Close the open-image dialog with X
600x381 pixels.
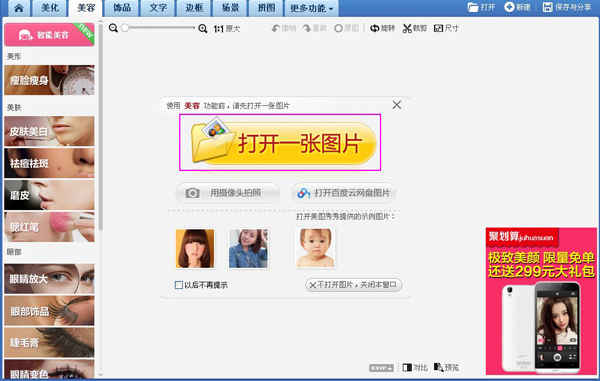[x=397, y=105]
